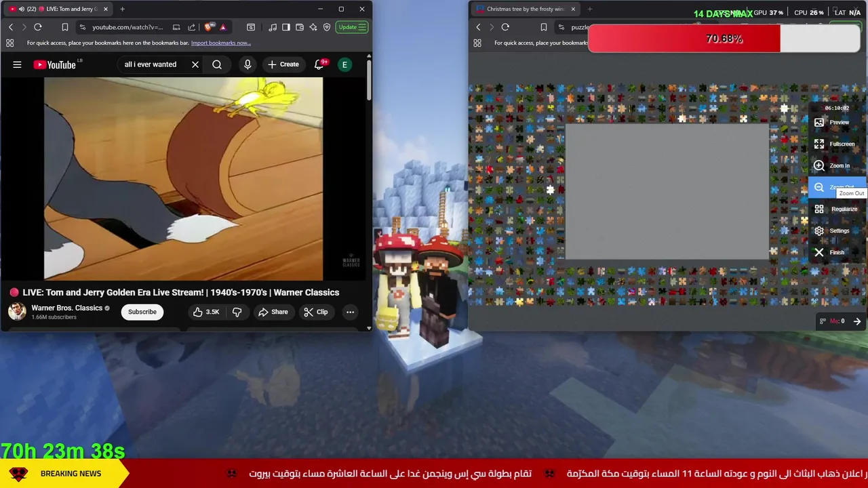Open the reader/search tabs icon in Brave toolbar

[251, 27]
